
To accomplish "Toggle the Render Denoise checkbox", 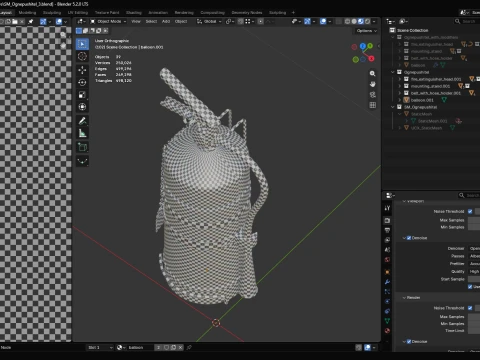I will coord(409,342).
